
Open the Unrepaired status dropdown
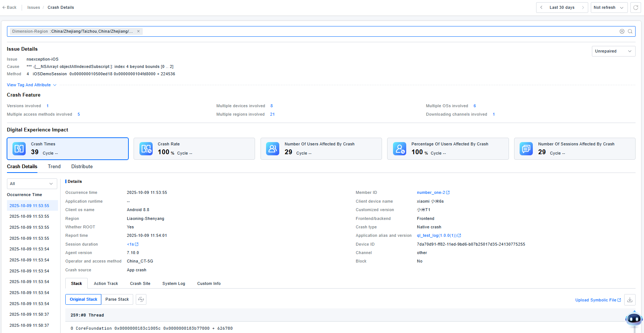tap(613, 51)
